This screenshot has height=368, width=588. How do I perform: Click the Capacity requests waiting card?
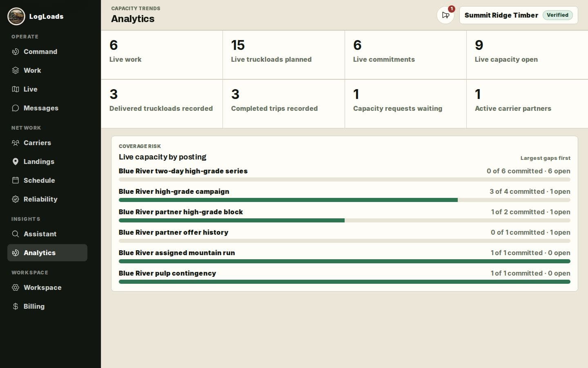pyautogui.click(x=405, y=104)
